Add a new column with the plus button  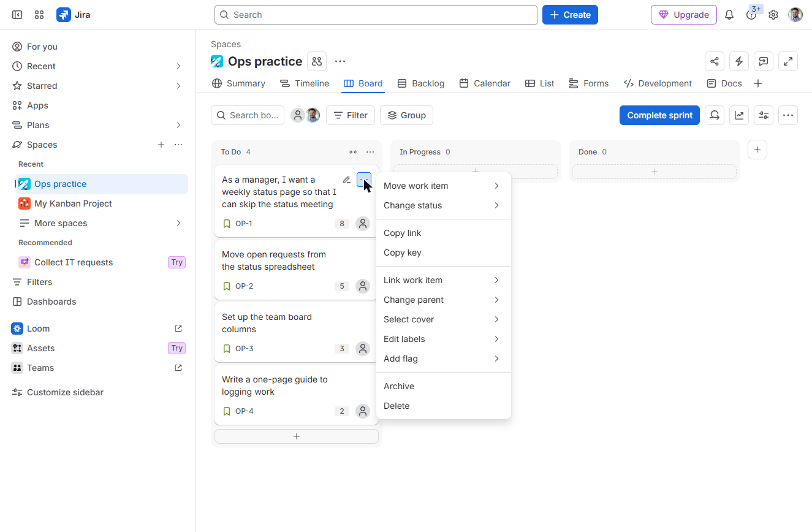(x=757, y=150)
